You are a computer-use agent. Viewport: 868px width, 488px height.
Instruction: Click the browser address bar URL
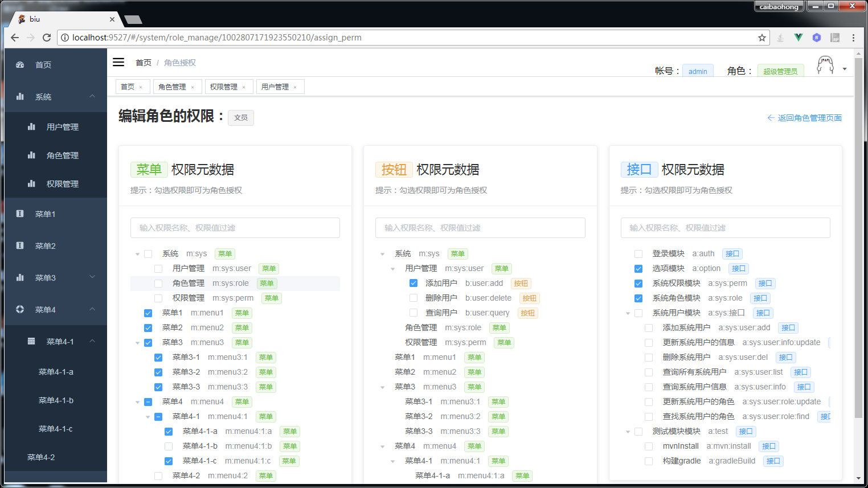coord(216,38)
